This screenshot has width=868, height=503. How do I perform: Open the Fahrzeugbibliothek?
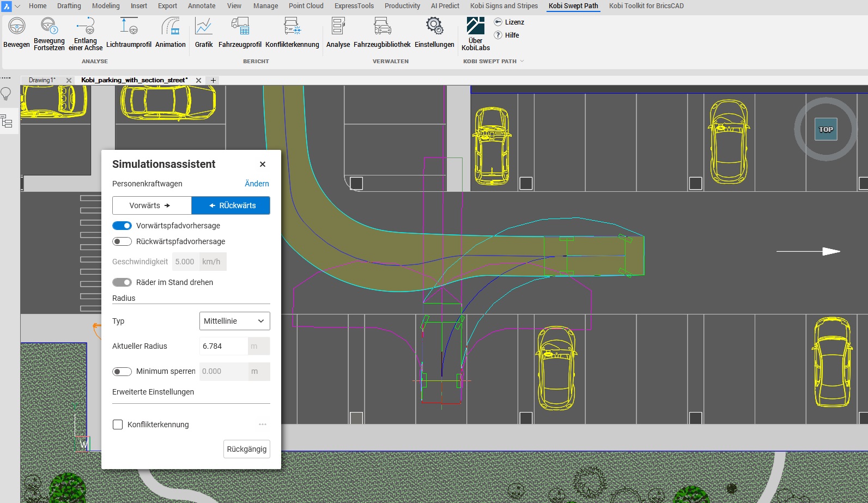(x=382, y=33)
